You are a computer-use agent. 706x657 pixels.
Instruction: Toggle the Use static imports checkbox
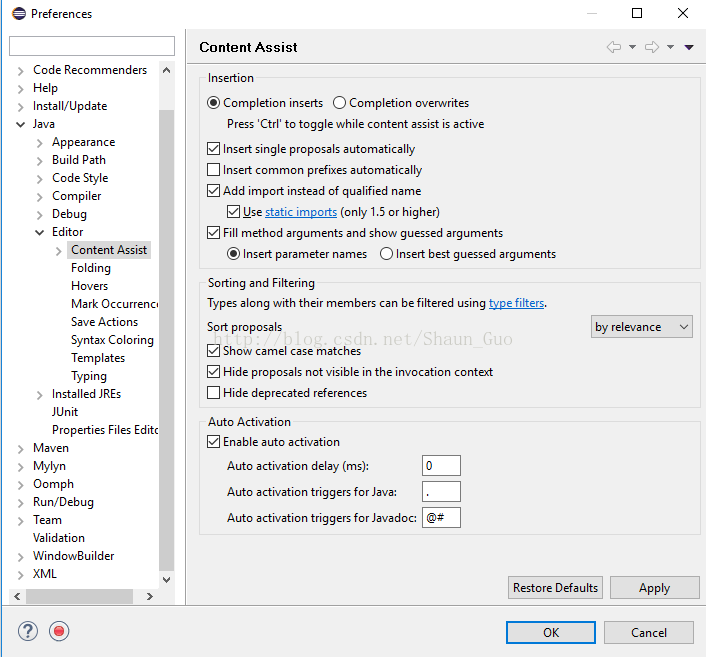[233, 212]
